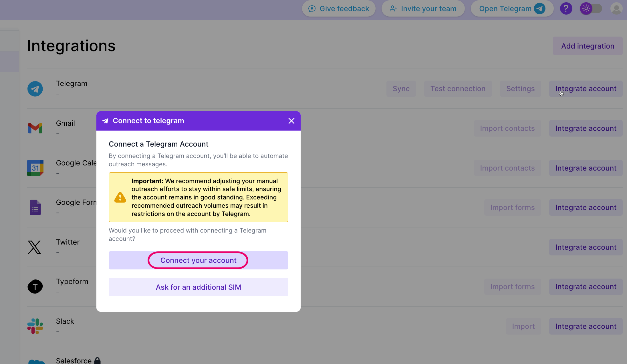The height and width of the screenshot is (364, 627).
Task: Click Integrate account in Telegram row
Action: (586, 89)
